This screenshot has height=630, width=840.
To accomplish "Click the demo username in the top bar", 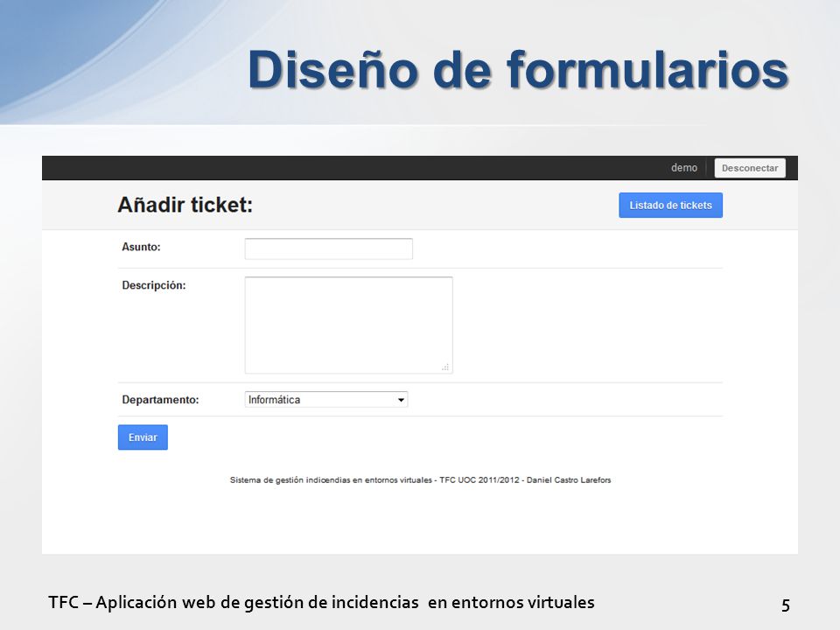I will coord(684,168).
